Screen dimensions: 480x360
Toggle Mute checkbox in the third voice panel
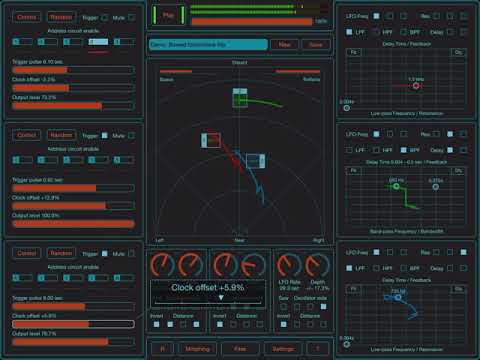coord(132,253)
